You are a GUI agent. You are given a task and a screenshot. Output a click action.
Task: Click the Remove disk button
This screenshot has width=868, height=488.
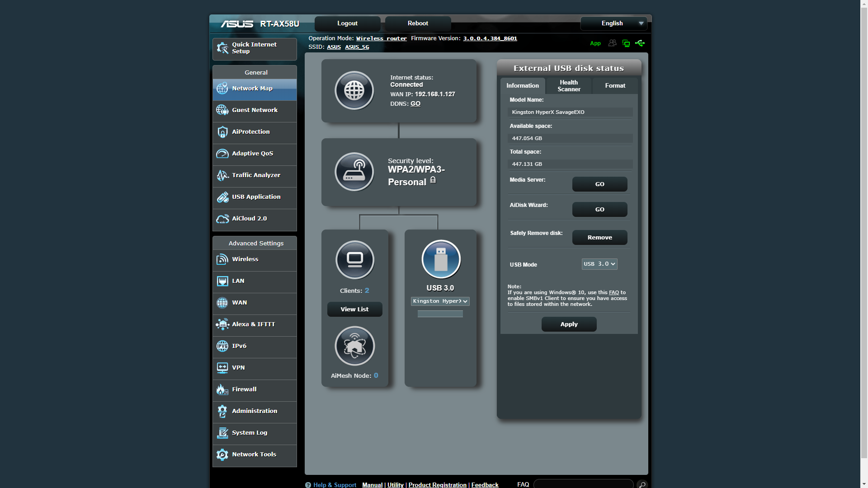(x=599, y=238)
